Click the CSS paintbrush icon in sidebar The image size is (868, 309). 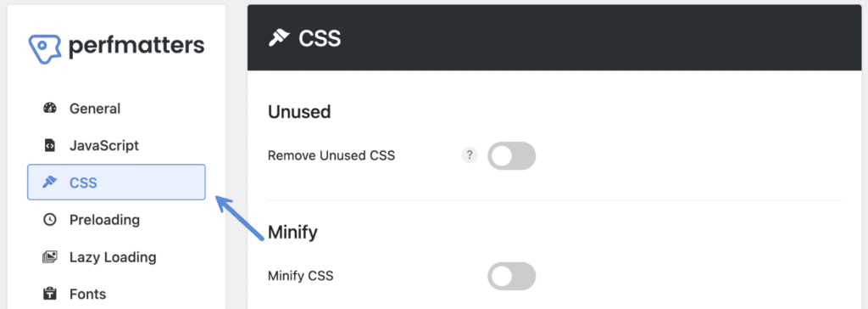[50, 183]
